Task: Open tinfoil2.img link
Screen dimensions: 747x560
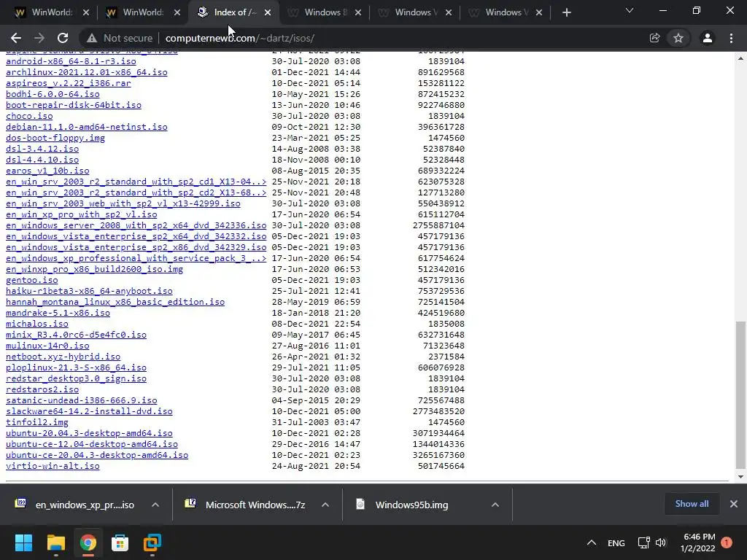Action: tap(37, 422)
